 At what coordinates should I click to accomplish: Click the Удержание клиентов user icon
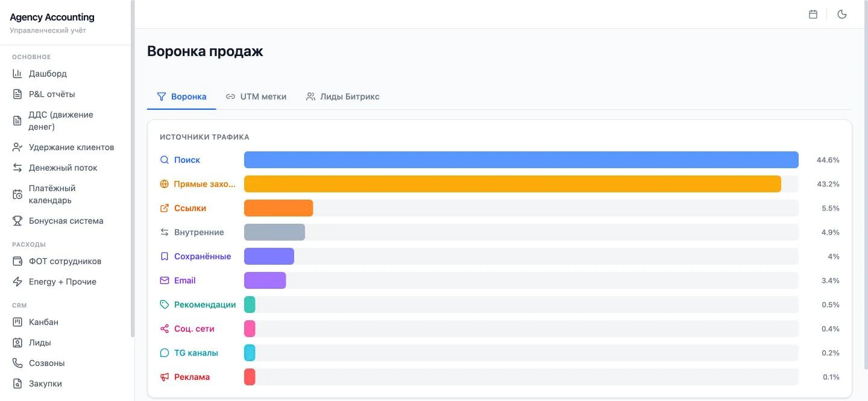pyautogui.click(x=17, y=147)
